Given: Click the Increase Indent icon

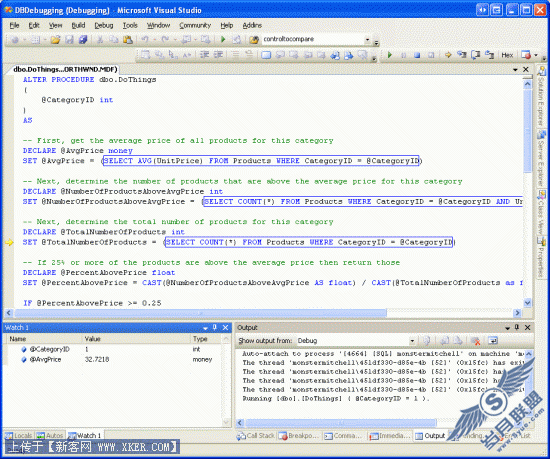Looking at the screenshot, I should (x=218, y=55).
